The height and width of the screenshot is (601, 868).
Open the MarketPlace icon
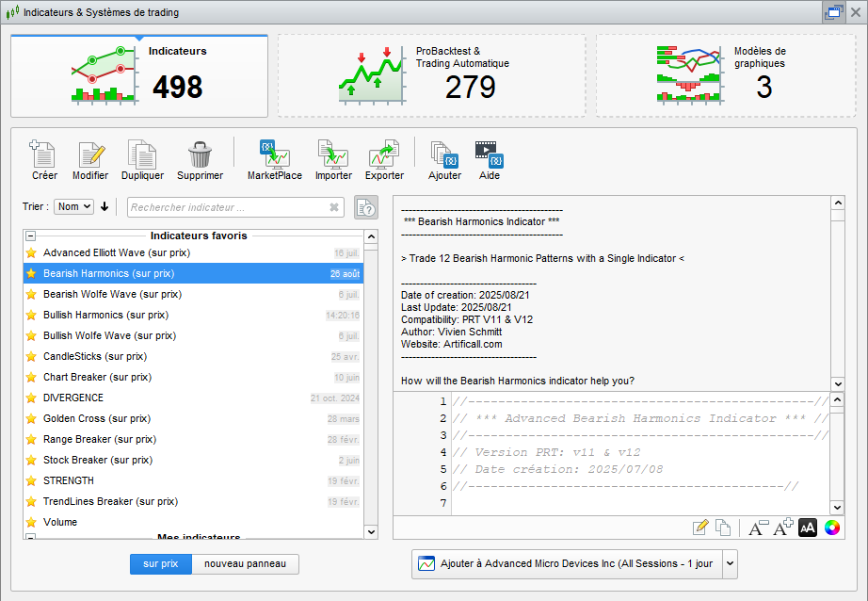coord(274,155)
